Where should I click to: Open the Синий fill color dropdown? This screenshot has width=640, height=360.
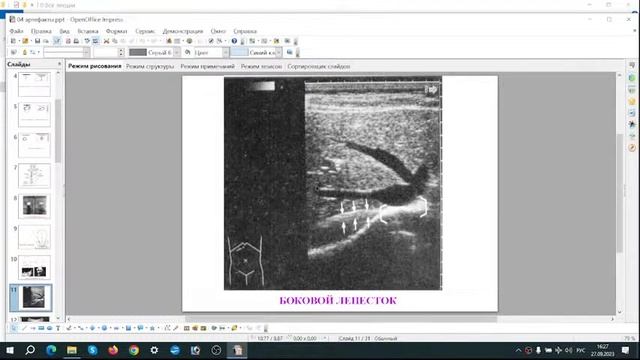click(278, 53)
